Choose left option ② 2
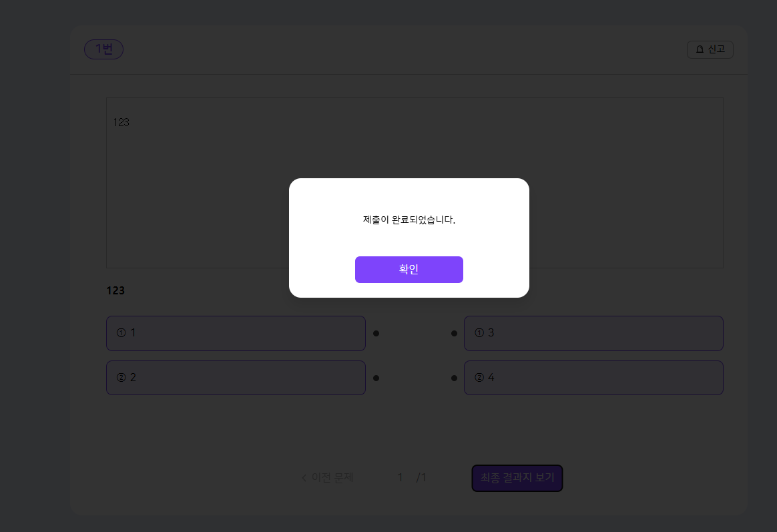Image resolution: width=777 pixels, height=532 pixels. tap(236, 378)
